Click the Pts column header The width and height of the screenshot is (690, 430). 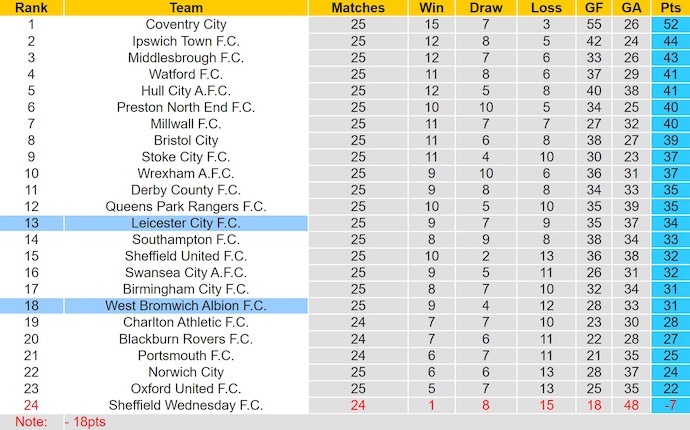(x=669, y=8)
